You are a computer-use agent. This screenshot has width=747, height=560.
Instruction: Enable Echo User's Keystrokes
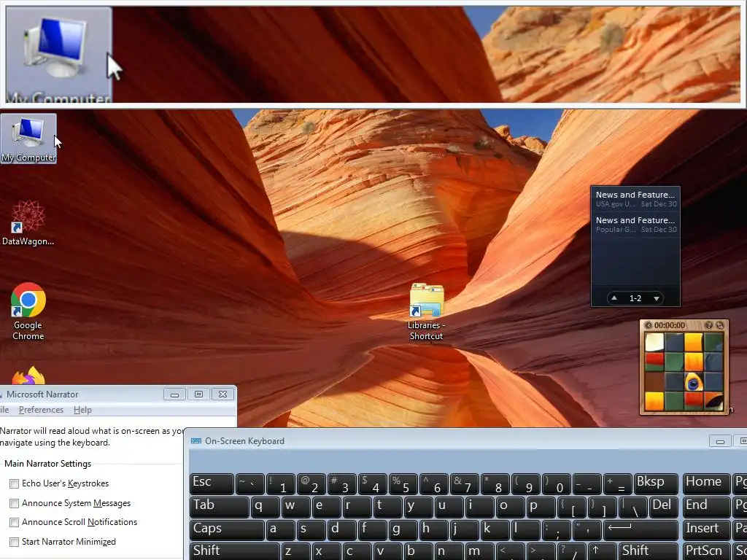click(15, 484)
